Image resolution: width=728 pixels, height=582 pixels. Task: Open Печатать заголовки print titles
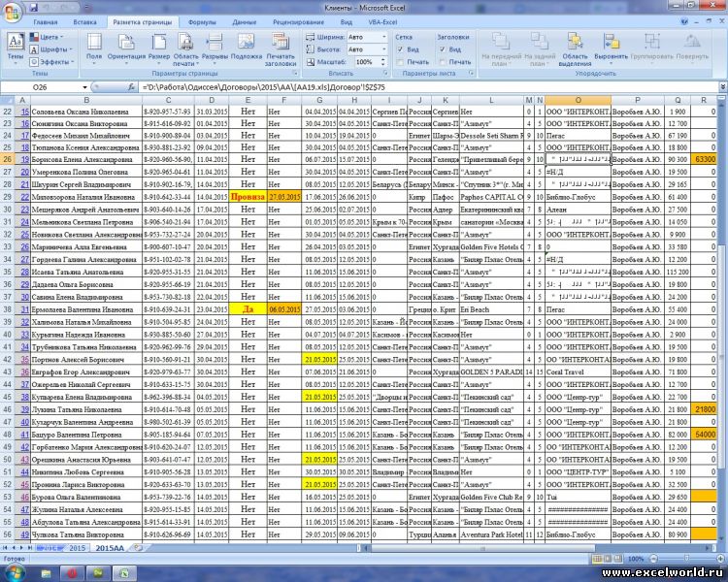281,49
